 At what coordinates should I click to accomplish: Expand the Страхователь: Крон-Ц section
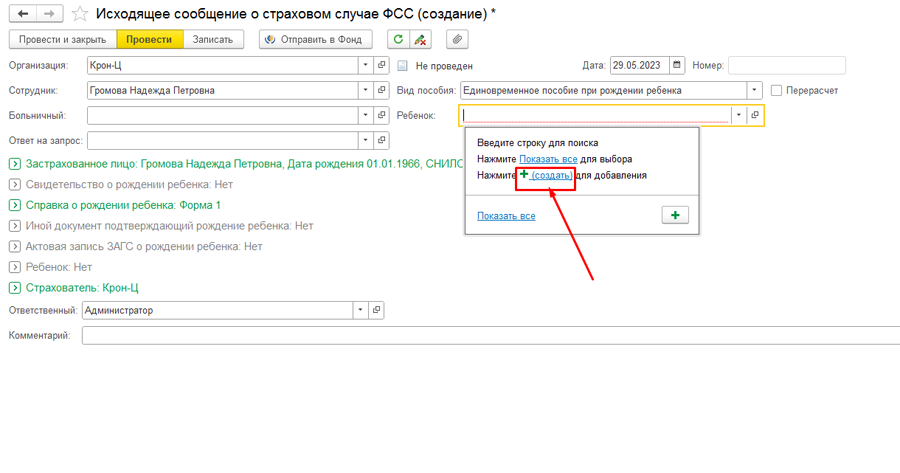(x=15, y=288)
